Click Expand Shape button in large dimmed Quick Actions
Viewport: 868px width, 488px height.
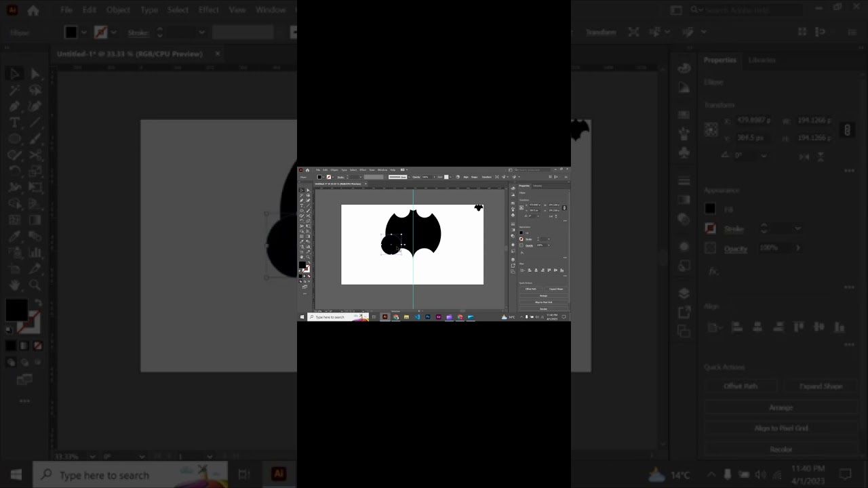[821, 386]
